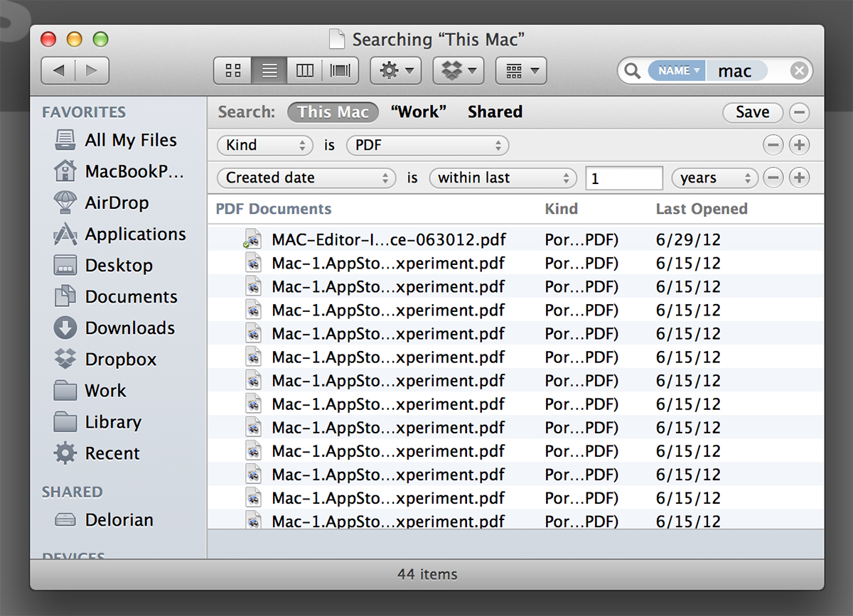The height and width of the screenshot is (616, 853).
Task: Open the PDF kind value dropdown
Action: [x=428, y=145]
